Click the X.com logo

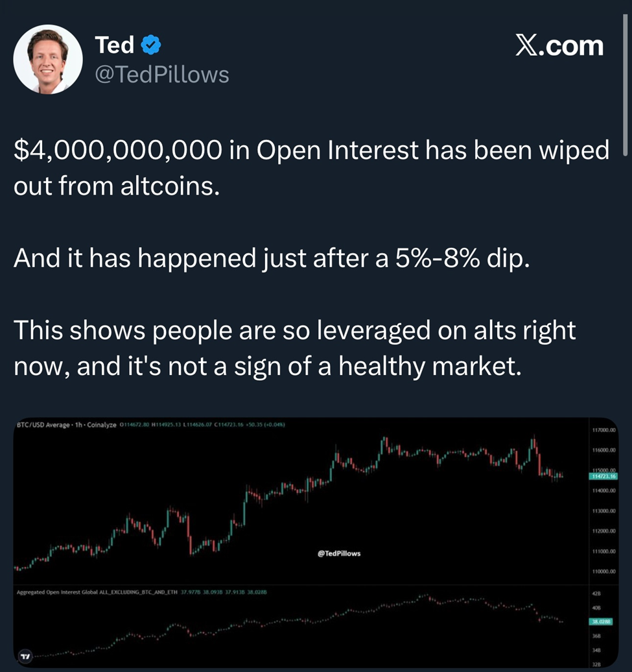coord(559,45)
